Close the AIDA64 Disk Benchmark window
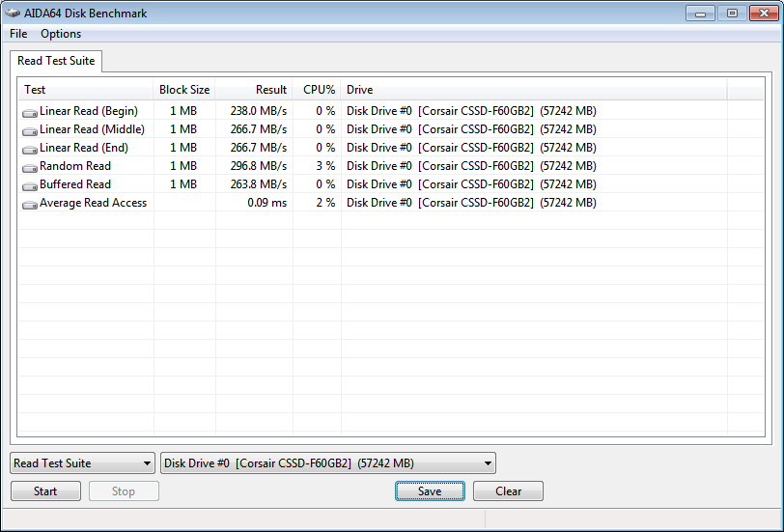Screen dimensions: 784x532 coord(764,14)
